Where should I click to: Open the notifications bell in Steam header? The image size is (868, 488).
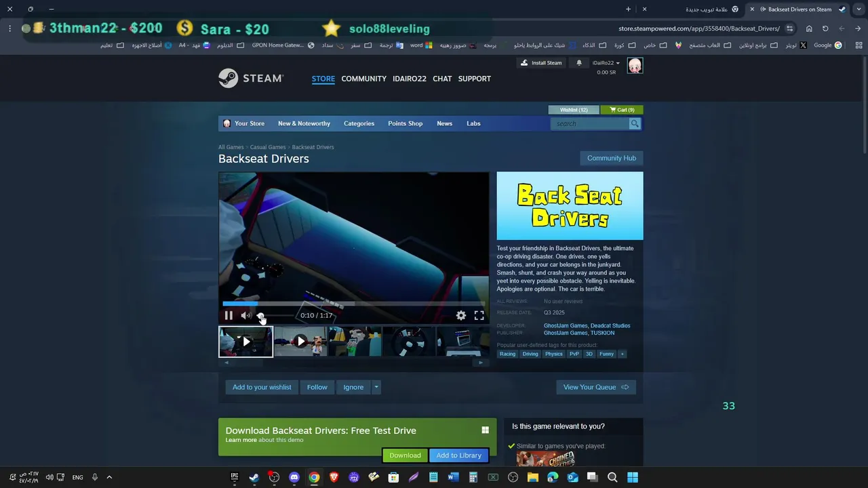579,63
